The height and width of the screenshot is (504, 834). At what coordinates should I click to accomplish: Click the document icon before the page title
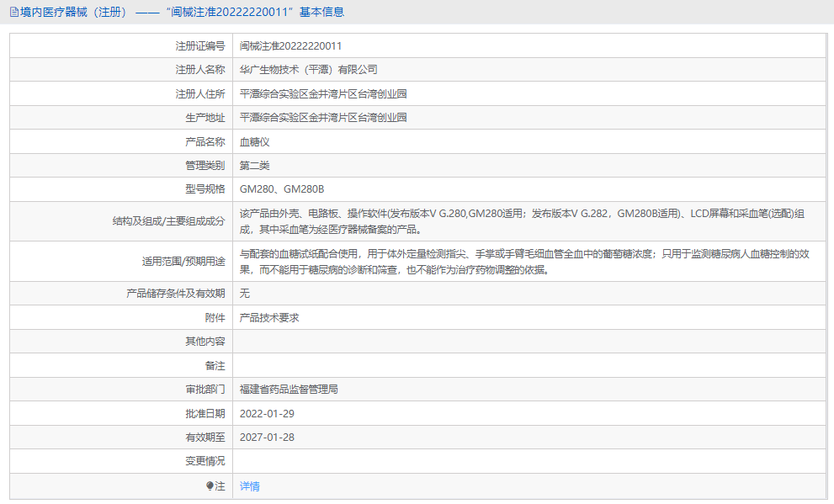12,12
